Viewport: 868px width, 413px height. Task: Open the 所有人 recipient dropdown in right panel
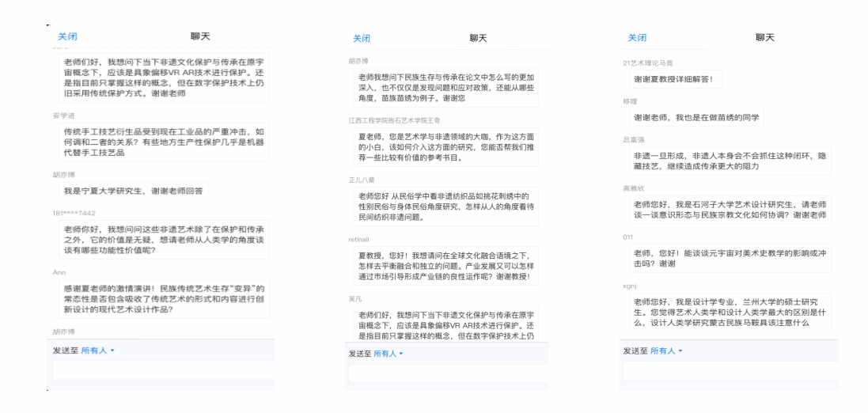(665, 350)
